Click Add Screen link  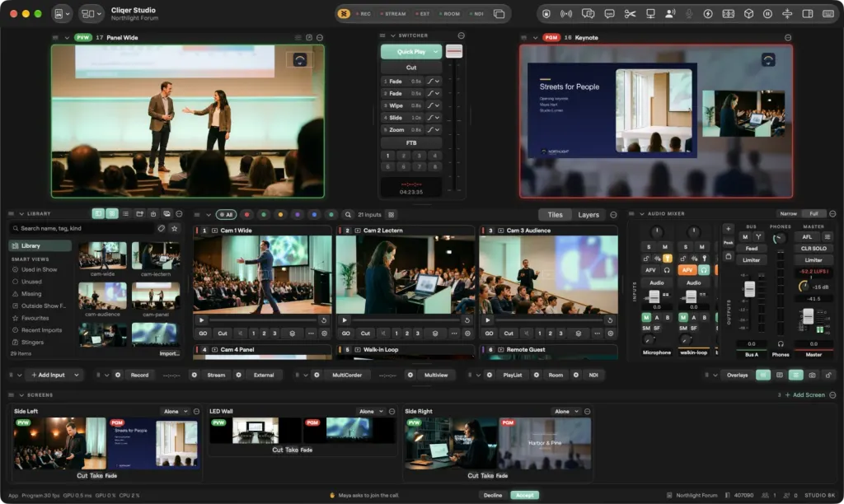click(x=804, y=394)
